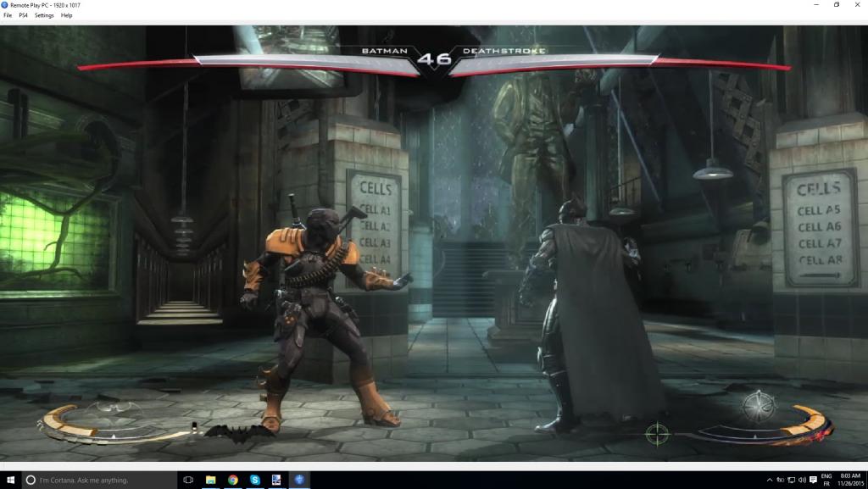868x489 pixels.
Task: Launch Google Chrome from the taskbar
Action: click(x=232, y=480)
